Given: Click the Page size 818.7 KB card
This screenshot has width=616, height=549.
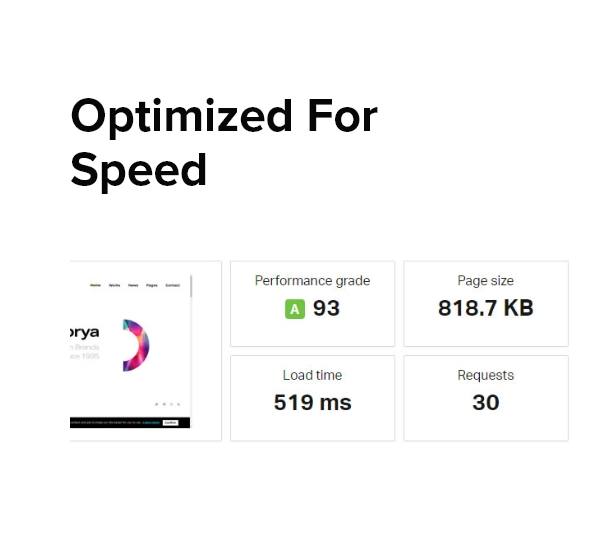Looking at the screenshot, I should click(486, 304).
